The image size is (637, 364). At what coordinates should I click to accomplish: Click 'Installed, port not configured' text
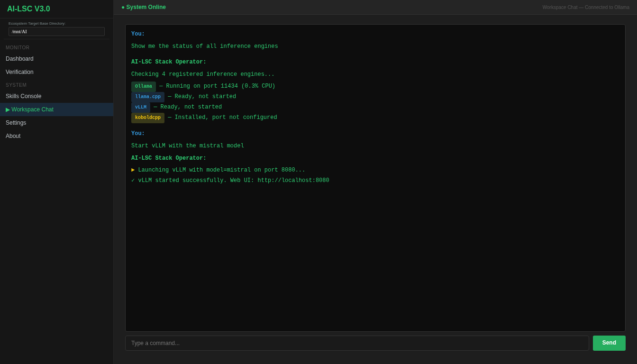tap(226, 118)
